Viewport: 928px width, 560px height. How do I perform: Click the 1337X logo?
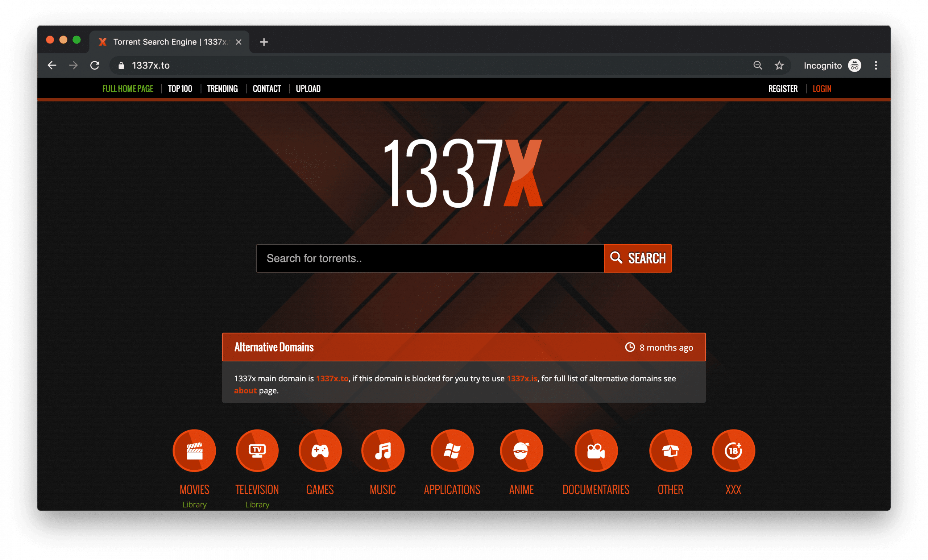coord(463,173)
